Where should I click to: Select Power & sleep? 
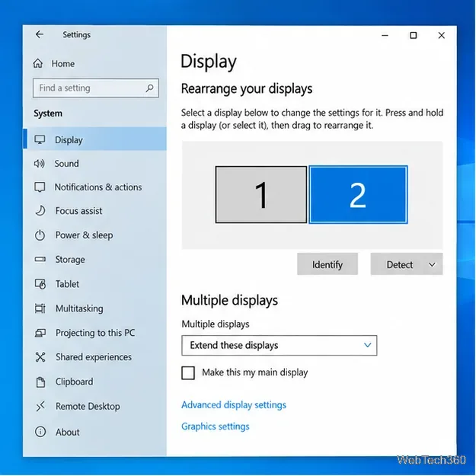[x=84, y=235]
